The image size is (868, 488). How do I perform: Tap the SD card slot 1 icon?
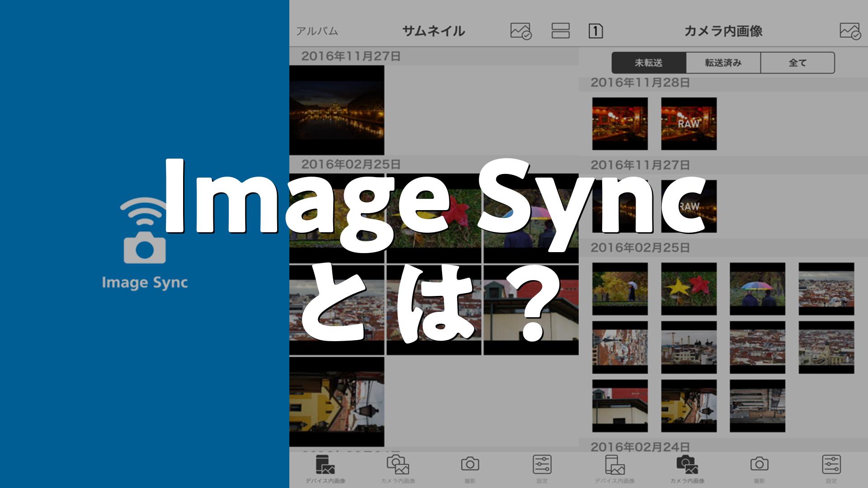click(596, 31)
